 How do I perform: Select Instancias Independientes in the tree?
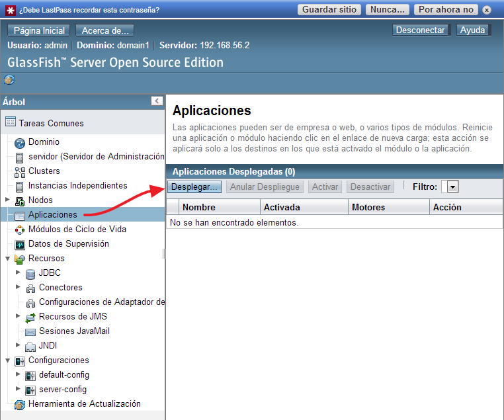coord(77,186)
